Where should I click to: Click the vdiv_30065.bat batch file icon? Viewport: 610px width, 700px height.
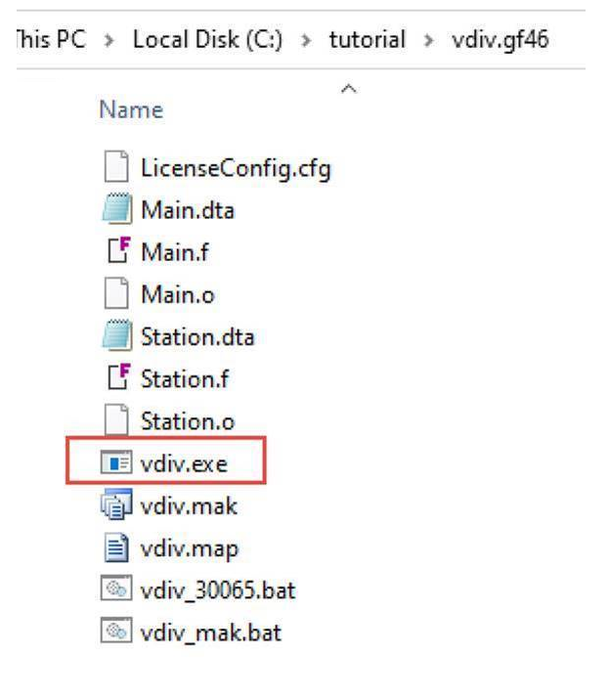[117, 591]
